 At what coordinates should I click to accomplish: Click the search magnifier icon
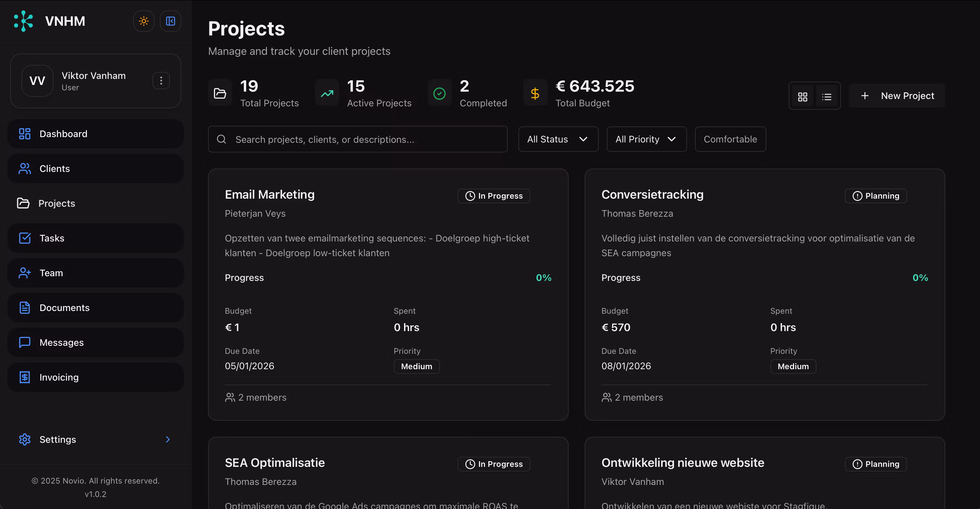pyautogui.click(x=221, y=139)
